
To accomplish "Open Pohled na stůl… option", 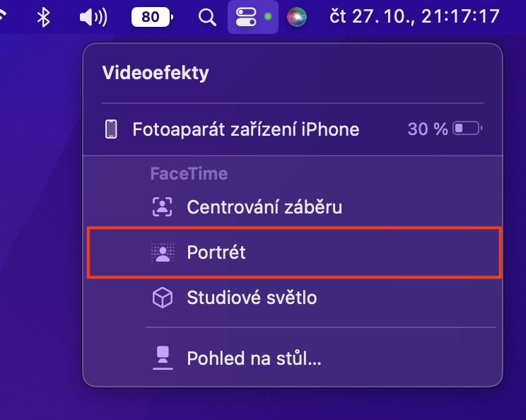I will [254, 358].
